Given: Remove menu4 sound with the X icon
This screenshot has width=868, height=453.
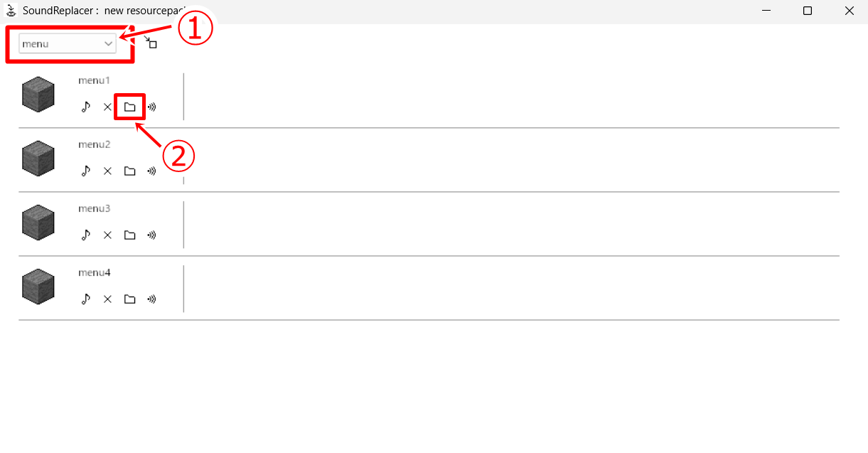Looking at the screenshot, I should coord(107,299).
